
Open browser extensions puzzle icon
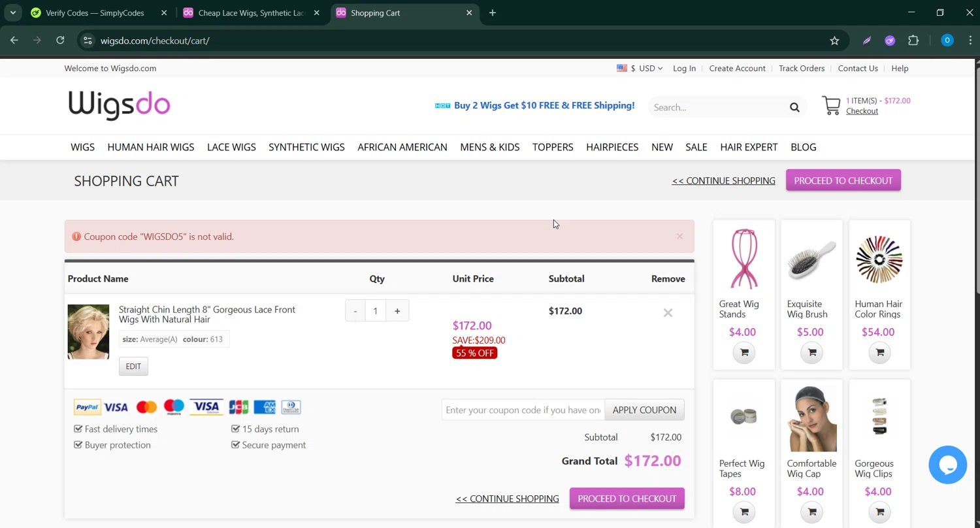click(913, 41)
